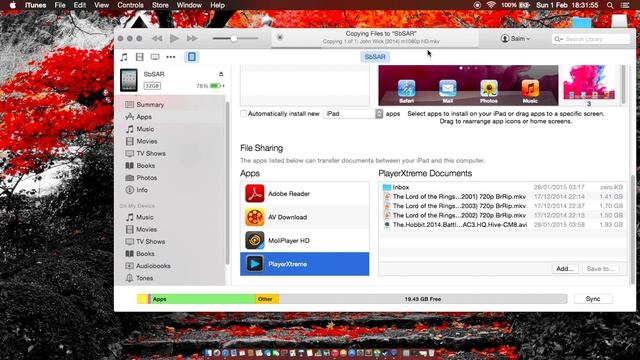Select the iPad device icon in toolbar
640x360 pixels.
[x=191, y=57]
